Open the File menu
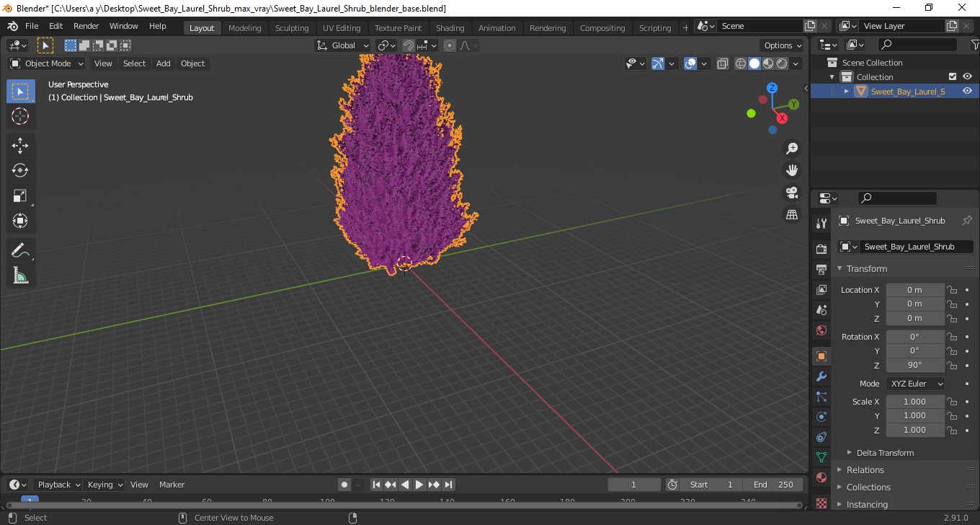 [32, 26]
